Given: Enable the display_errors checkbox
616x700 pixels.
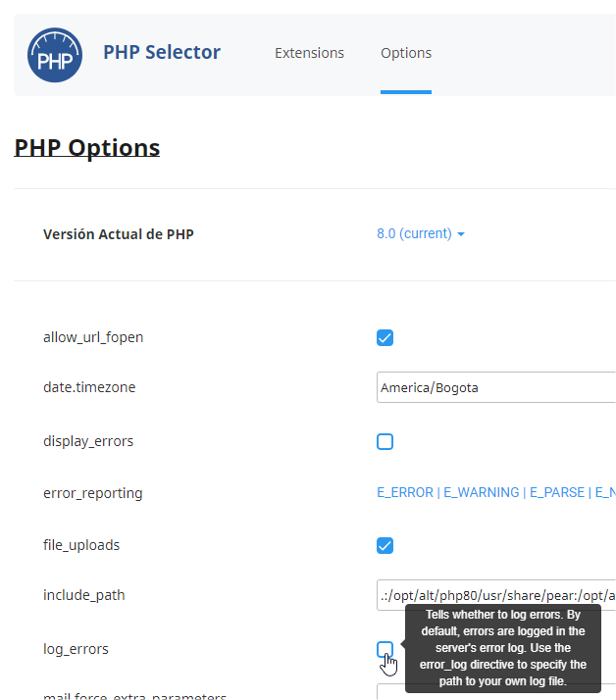Looking at the screenshot, I should pyautogui.click(x=385, y=441).
